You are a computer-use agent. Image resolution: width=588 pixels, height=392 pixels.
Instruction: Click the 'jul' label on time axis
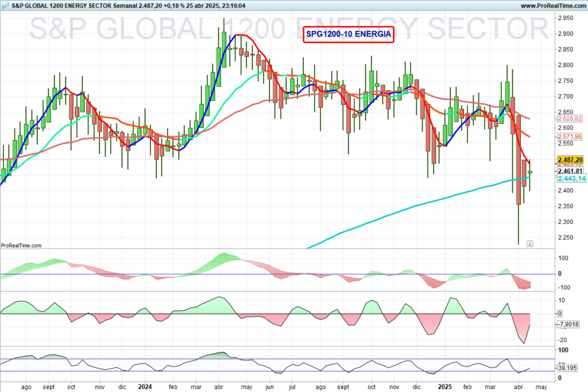292,387
